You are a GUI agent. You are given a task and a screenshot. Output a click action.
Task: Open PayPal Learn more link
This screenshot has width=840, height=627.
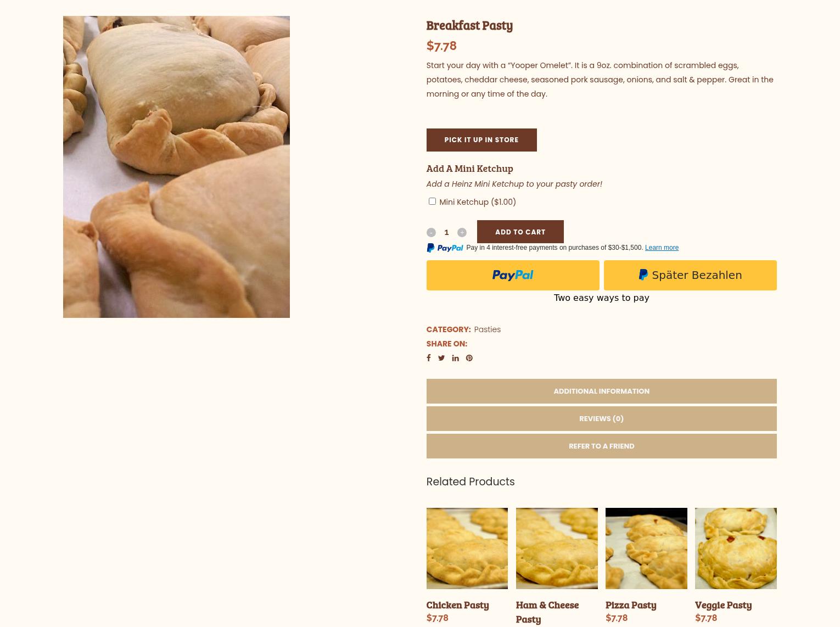pos(662,248)
